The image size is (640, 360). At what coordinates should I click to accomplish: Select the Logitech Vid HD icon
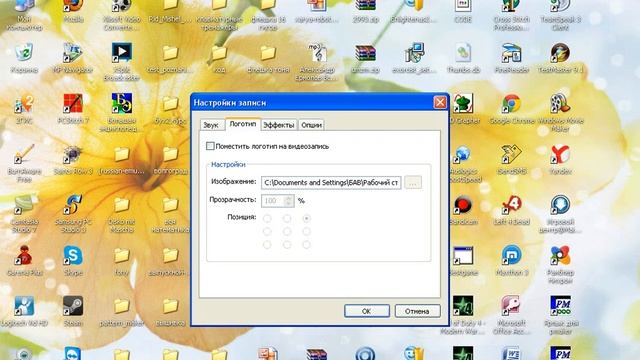pyautogui.click(x=24, y=311)
